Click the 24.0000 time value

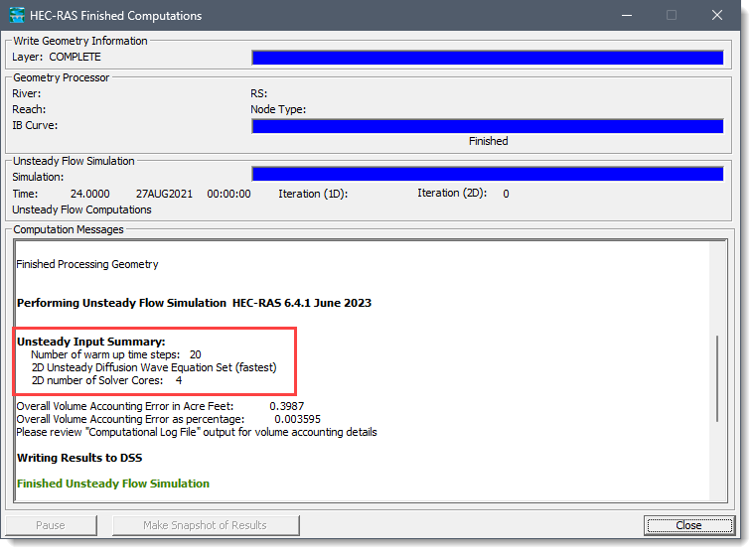tap(90, 195)
